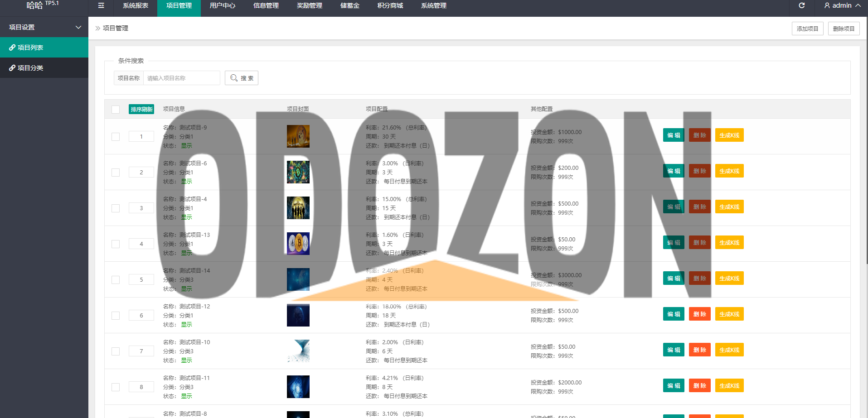Generate K-line for 测试项目-13
This screenshot has height=418, width=868.
pos(729,242)
